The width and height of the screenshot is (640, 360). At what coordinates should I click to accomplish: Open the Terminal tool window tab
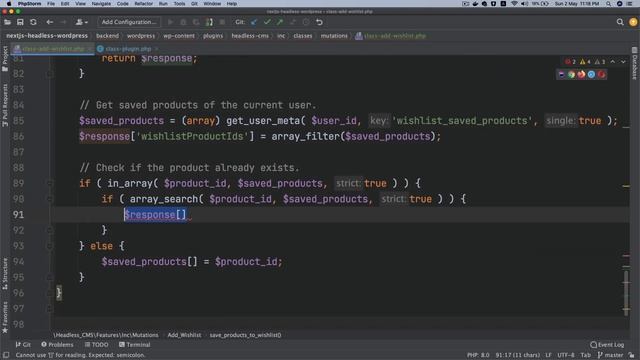coord(134,345)
